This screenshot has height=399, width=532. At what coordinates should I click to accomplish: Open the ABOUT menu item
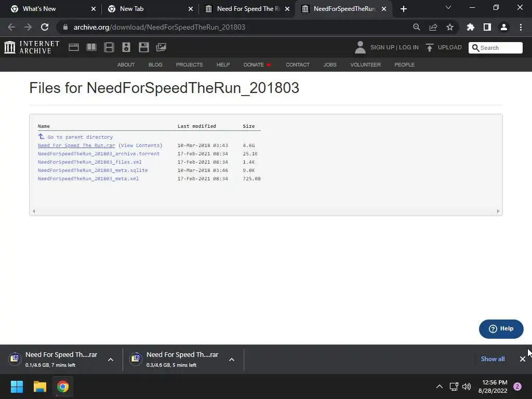pos(126,64)
